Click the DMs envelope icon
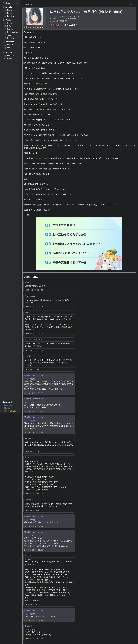Viewport: 138px width, 644px height. coord(5,26)
